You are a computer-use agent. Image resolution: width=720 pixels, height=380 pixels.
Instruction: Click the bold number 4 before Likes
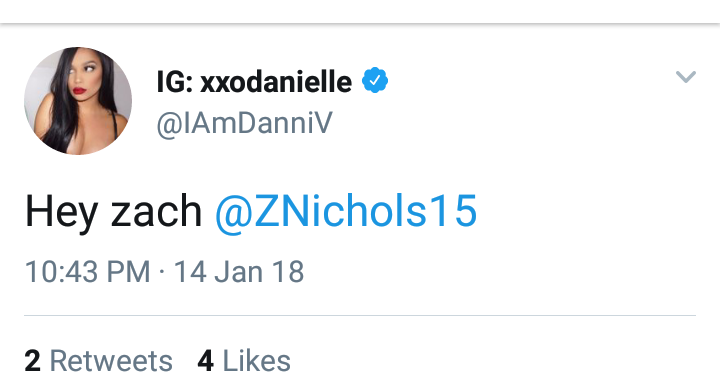pyautogui.click(x=206, y=361)
